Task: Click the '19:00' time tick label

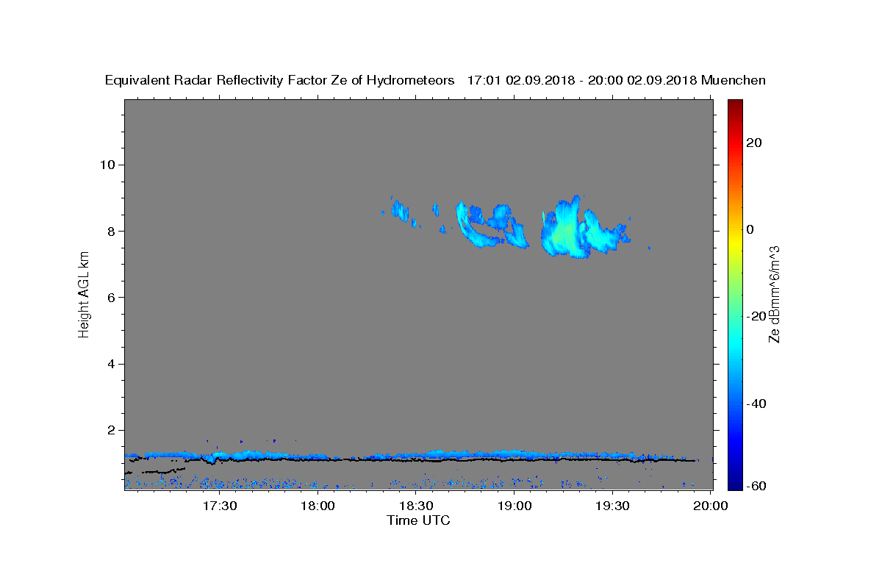Action: pos(514,506)
